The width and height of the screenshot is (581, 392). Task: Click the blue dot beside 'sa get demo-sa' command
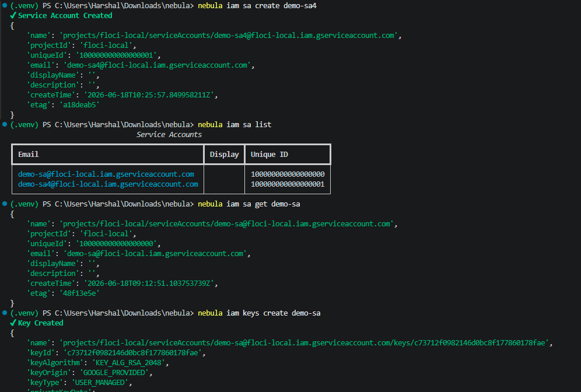click(x=5, y=204)
